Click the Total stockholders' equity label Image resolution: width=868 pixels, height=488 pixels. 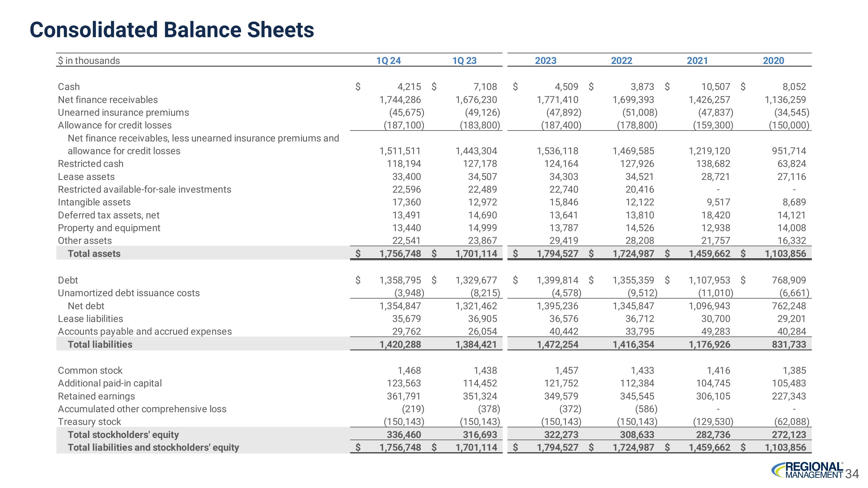123,434
